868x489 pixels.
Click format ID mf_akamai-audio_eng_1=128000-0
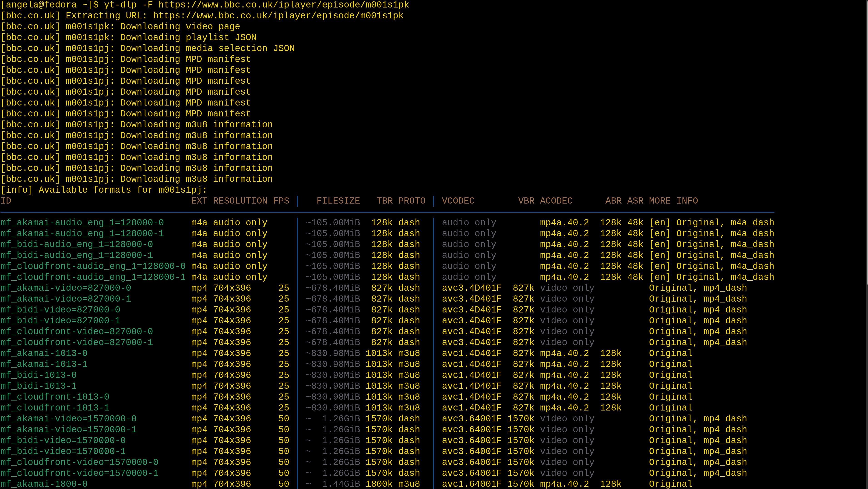pos(82,223)
